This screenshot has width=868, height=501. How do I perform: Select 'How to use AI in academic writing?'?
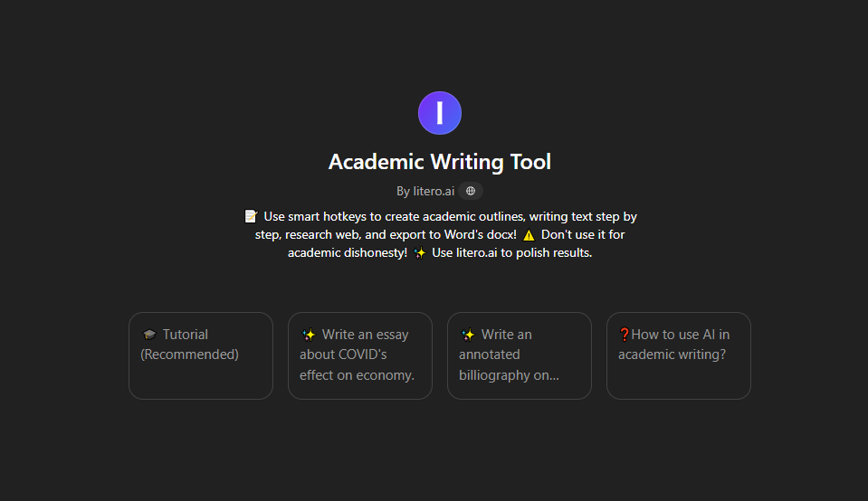(679, 355)
